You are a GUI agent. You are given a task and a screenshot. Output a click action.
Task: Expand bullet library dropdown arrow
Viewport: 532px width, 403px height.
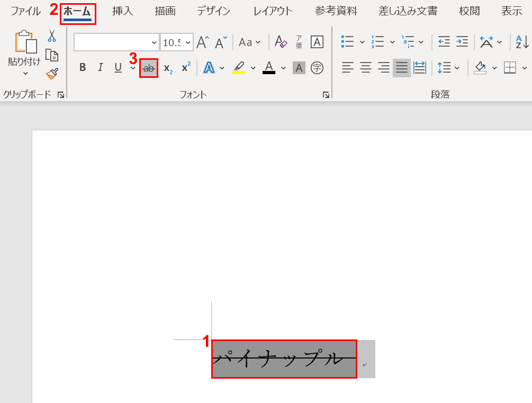tap(362, 42)
